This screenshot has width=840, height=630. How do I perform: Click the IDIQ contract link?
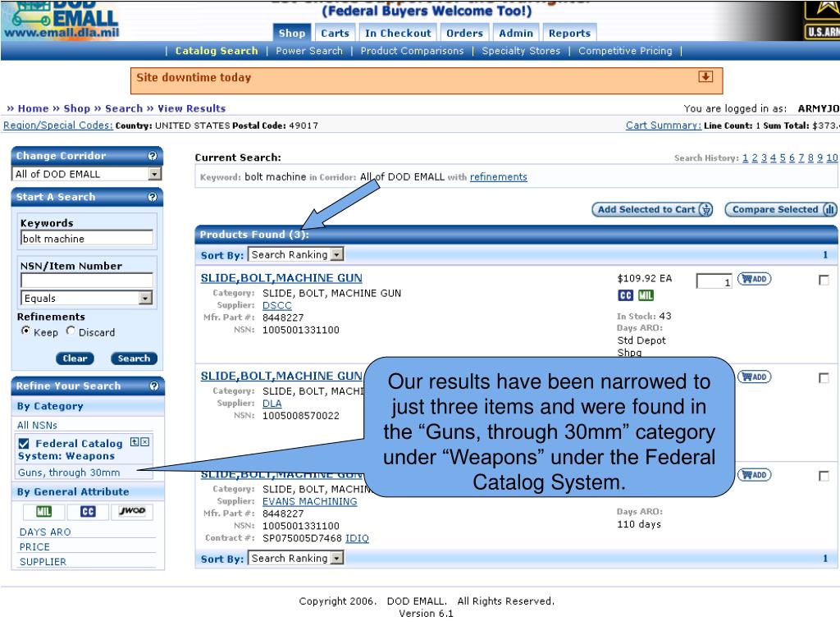click(x=358, y=538)
